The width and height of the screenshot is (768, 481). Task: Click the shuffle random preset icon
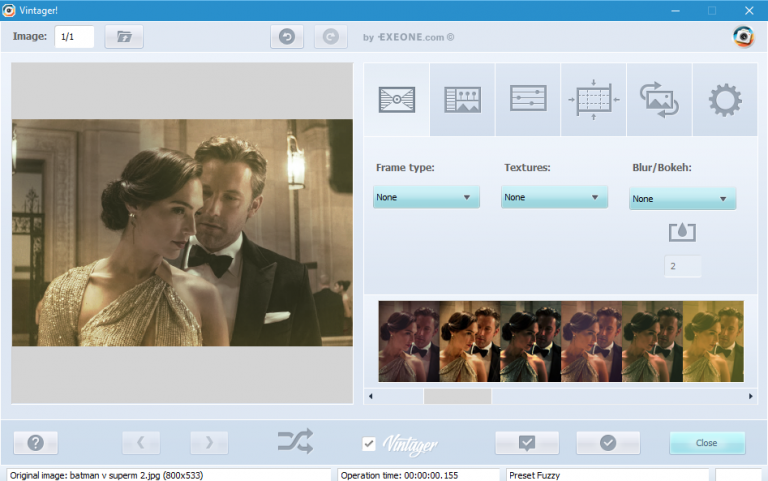pyautogui.click(x=295, y=441)
